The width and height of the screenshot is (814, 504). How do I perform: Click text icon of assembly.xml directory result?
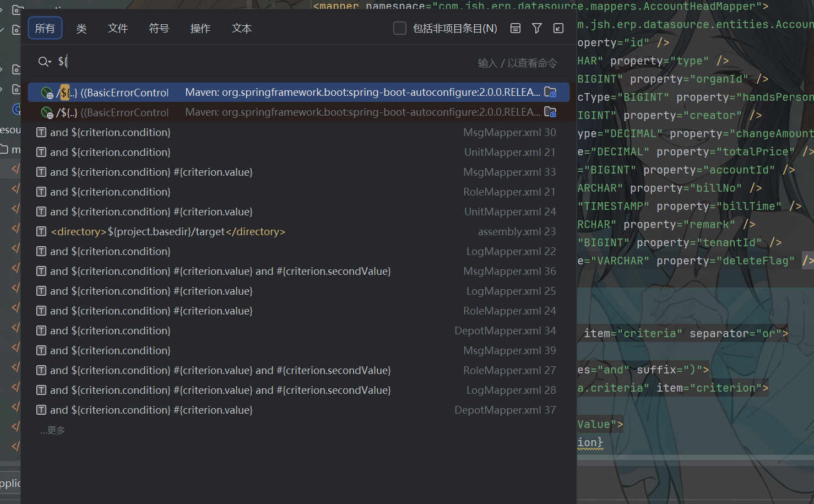point(41,231)
